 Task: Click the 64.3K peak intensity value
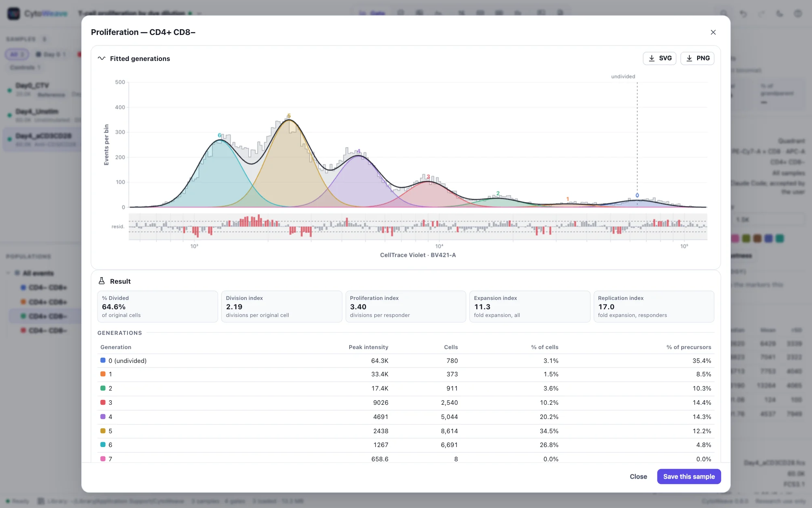[x=380, y=360]
